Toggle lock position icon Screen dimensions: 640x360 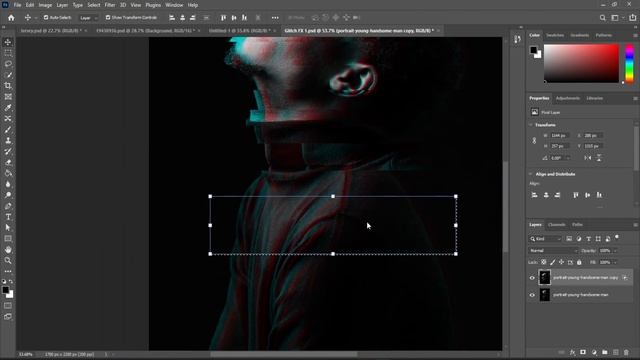coord(562,262)
